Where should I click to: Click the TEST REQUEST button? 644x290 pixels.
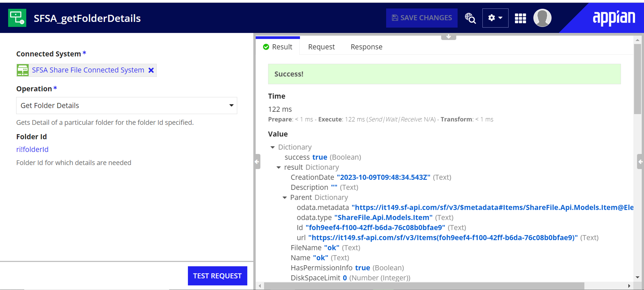217,276
